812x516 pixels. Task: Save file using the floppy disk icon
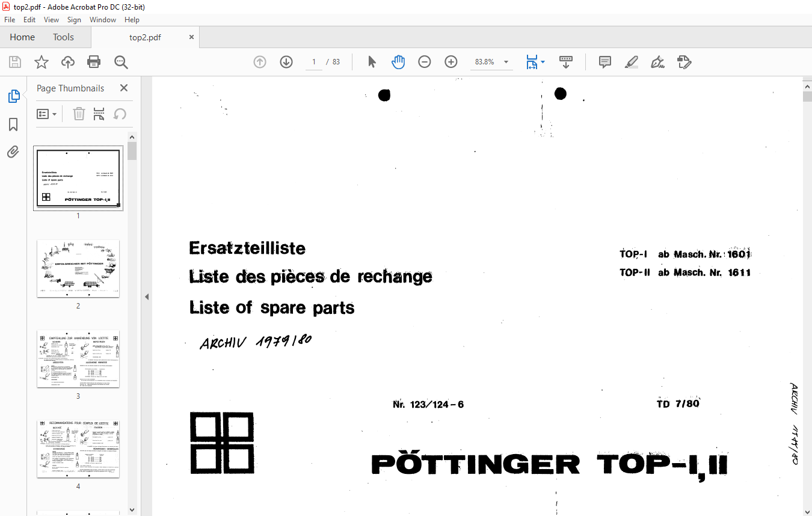[15, 62]
